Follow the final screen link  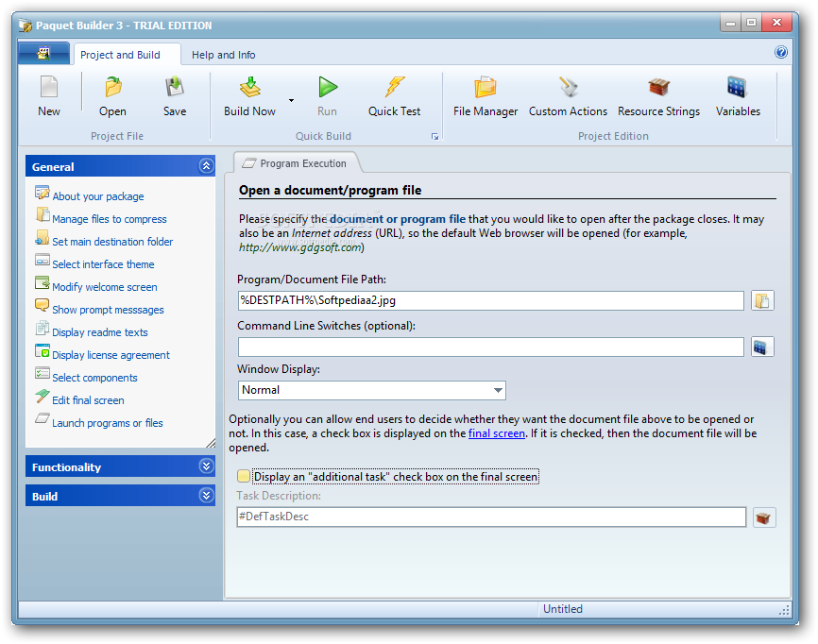pyautogui.click(x=497, y=433)
